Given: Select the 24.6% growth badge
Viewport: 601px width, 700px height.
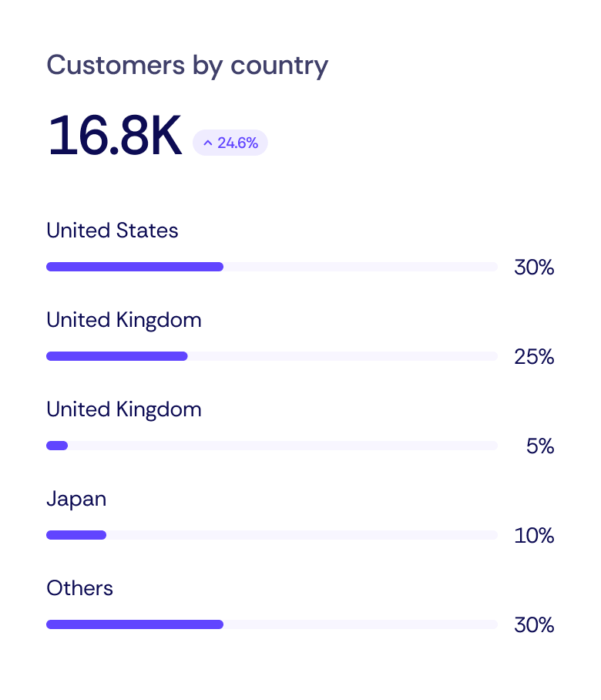Looking at the screenshot, I should [x=230, y=143].
